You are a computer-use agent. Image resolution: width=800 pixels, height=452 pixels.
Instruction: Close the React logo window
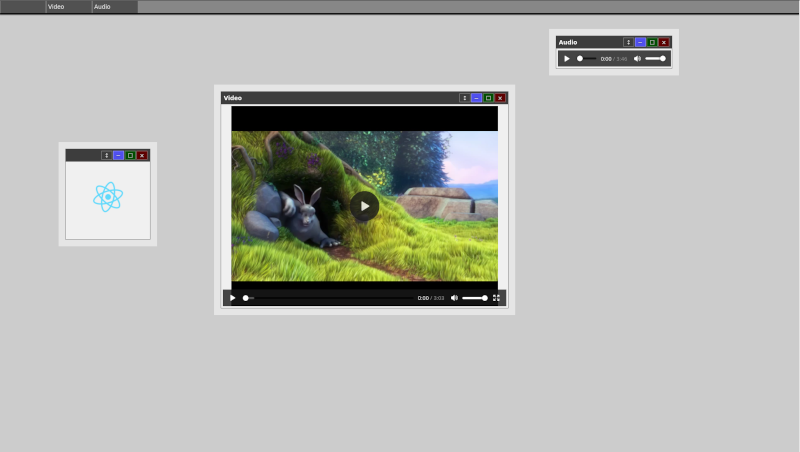(x=142, y=156)
